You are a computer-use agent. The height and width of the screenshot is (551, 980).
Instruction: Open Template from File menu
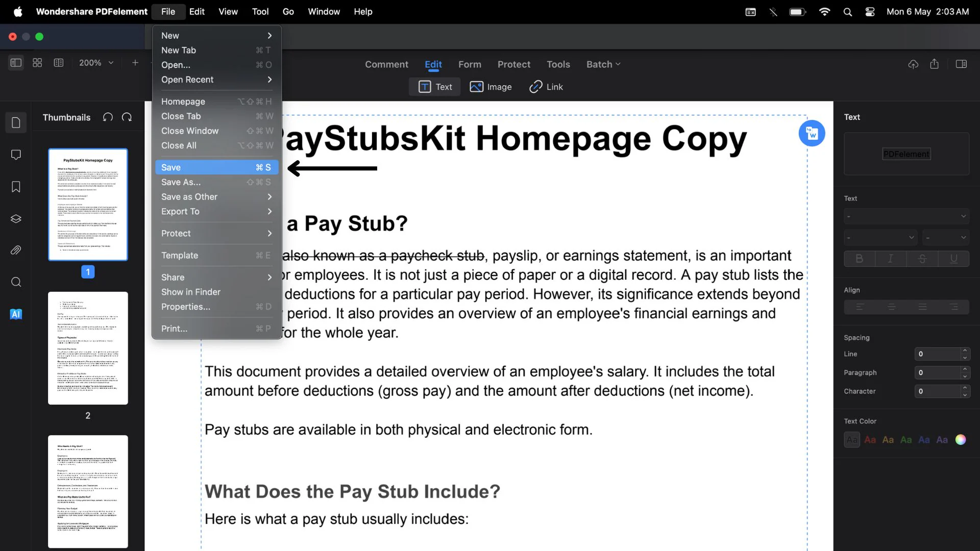217,255
